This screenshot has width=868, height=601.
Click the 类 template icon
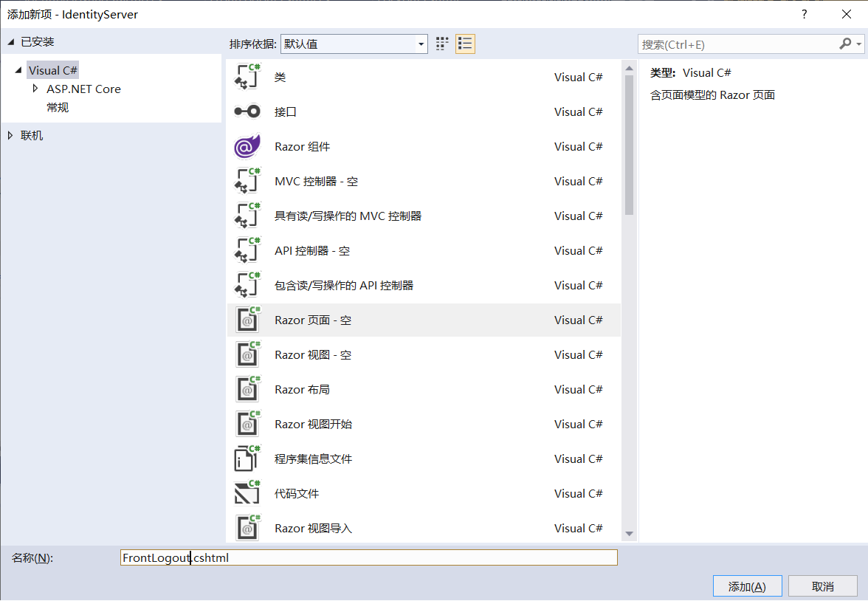[x=247, y=77]
